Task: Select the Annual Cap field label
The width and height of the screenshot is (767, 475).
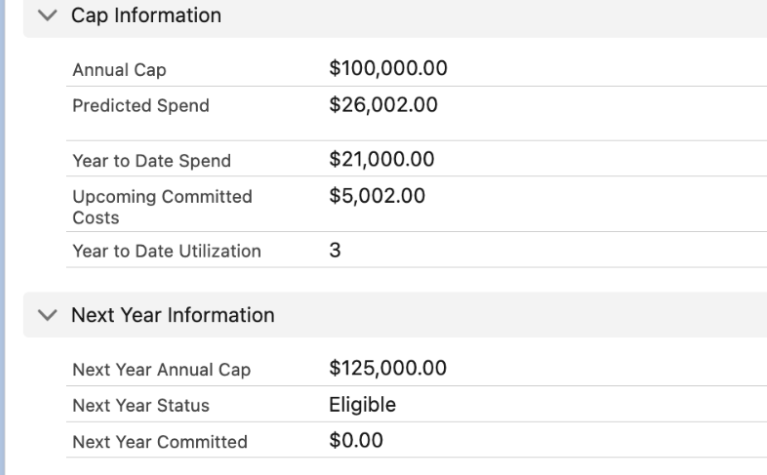Action: [112, 71]
